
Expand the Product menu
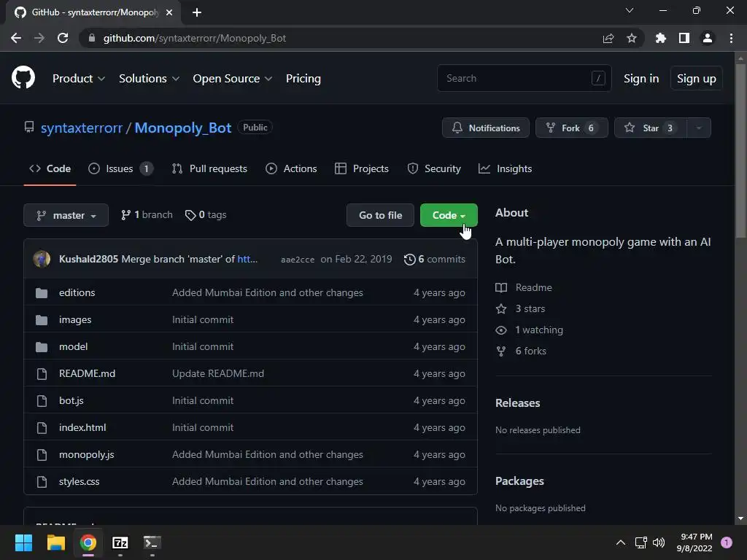[79, 79]
